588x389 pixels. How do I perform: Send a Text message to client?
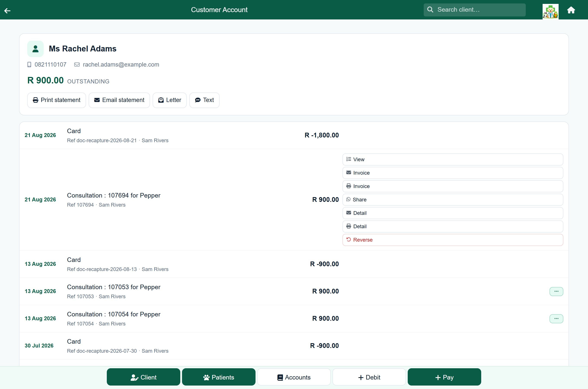205,100
